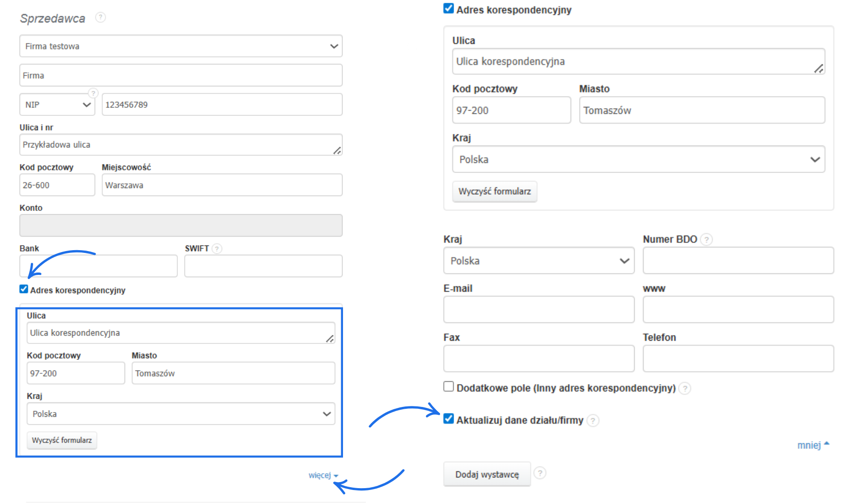Click the Telefon input field

738,358
